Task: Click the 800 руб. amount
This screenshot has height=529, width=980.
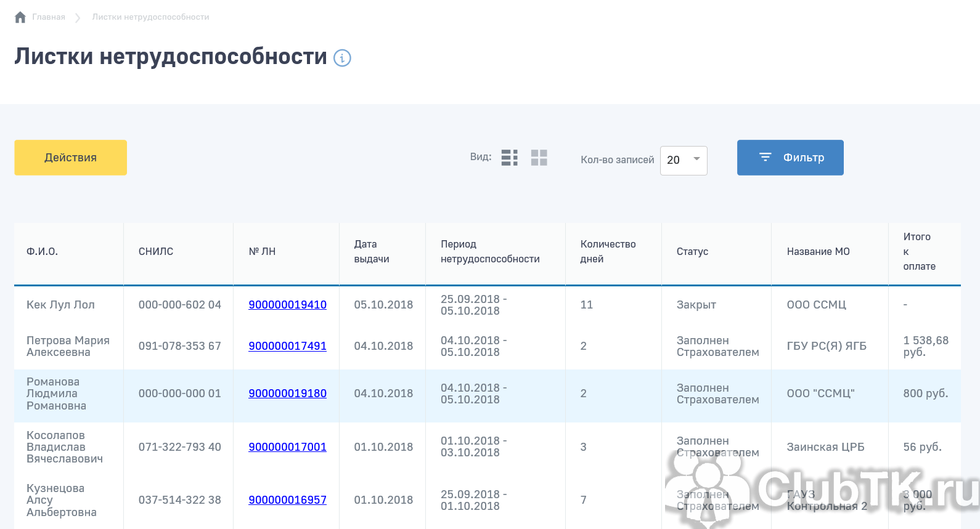Action: (926, 394)
